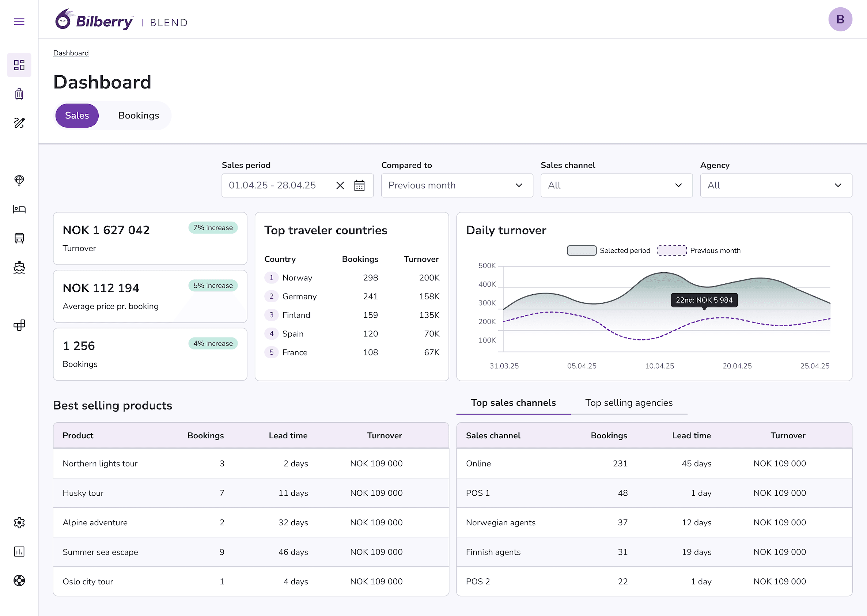Clear the sales period date range

pyautogui.click(x=340, y=185)
